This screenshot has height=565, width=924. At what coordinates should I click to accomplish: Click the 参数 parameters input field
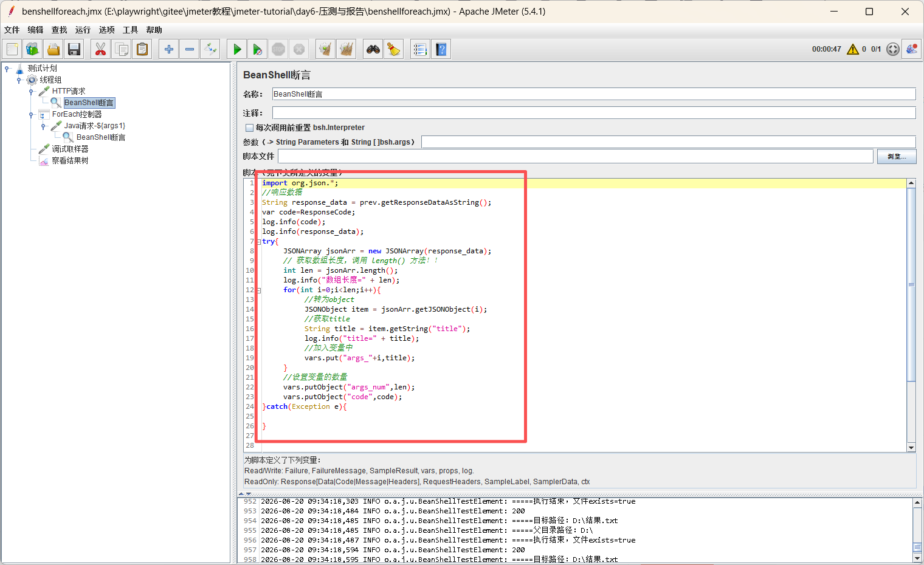(x=669, y=142)
